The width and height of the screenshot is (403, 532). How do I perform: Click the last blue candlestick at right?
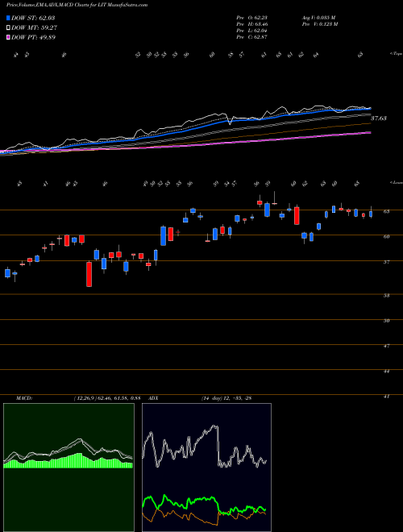[371, 214]
